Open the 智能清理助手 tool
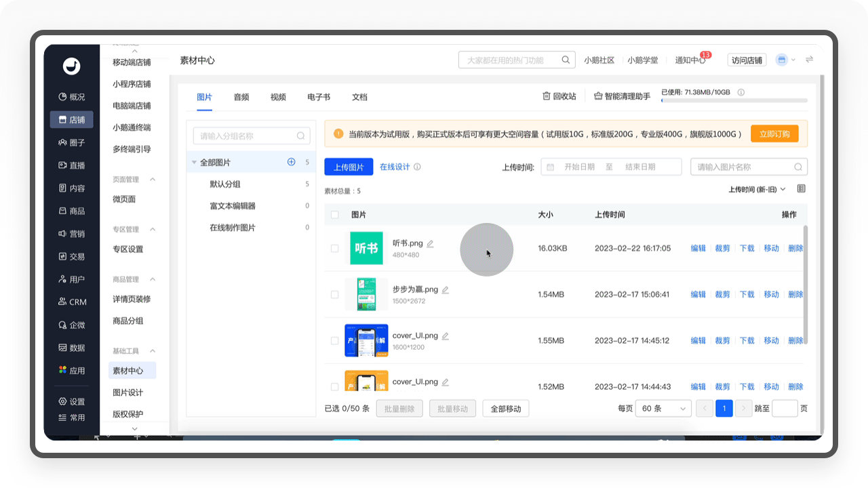This screenshot has height=488, width=868. tap(622, 96)
